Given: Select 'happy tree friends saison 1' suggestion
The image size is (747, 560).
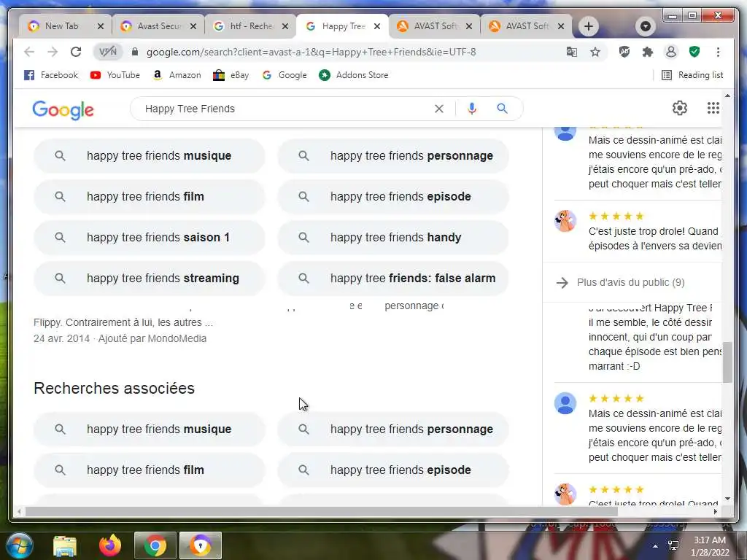Looking at the screenshot, I should coord(149,237).
